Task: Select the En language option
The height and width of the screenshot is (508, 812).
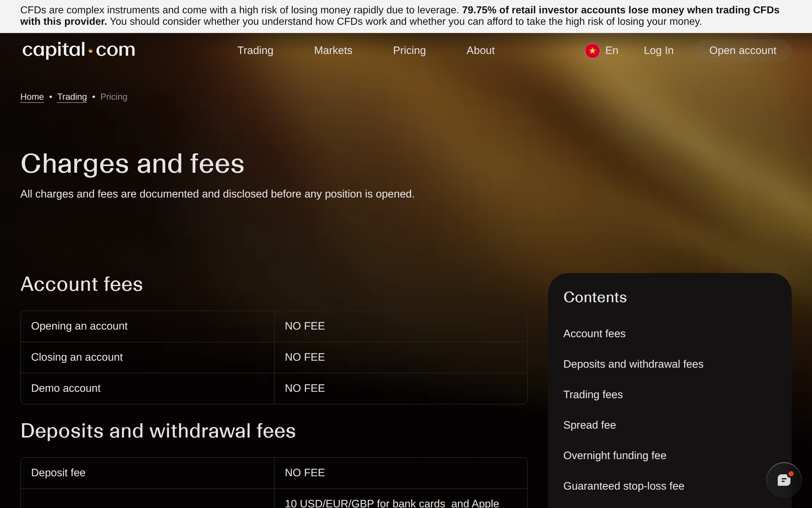Action: [x=612, y=50]
